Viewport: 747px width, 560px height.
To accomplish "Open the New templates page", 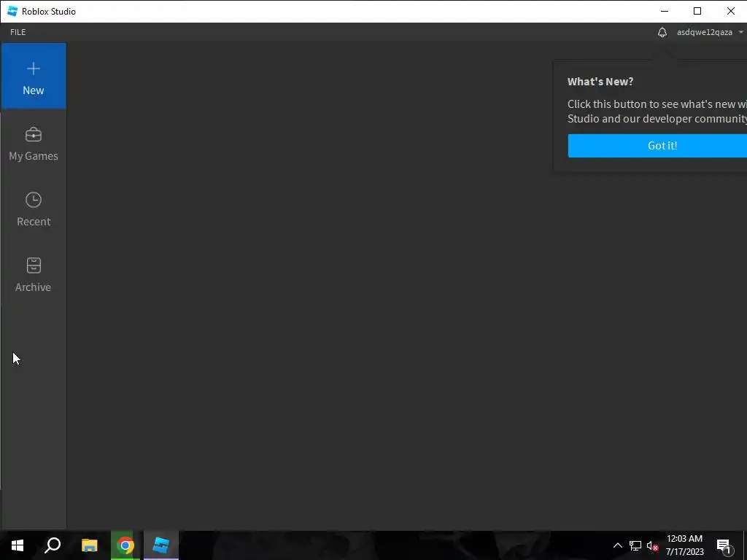I will (34, 76).
